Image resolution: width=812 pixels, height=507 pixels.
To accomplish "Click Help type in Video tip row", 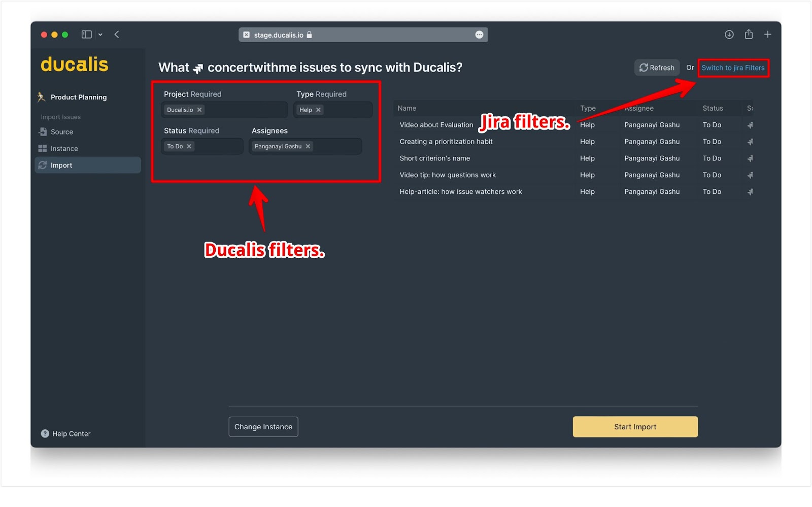I will pos(588,175).
